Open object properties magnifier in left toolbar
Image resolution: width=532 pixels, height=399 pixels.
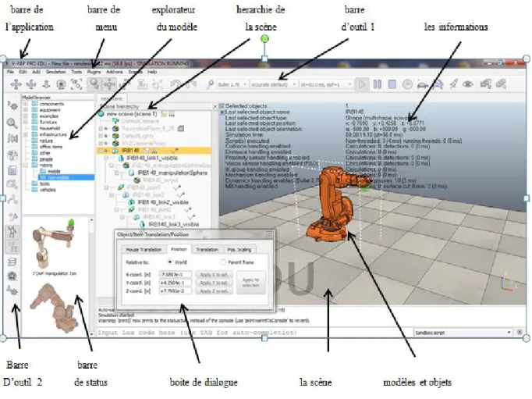pos(12,123)
